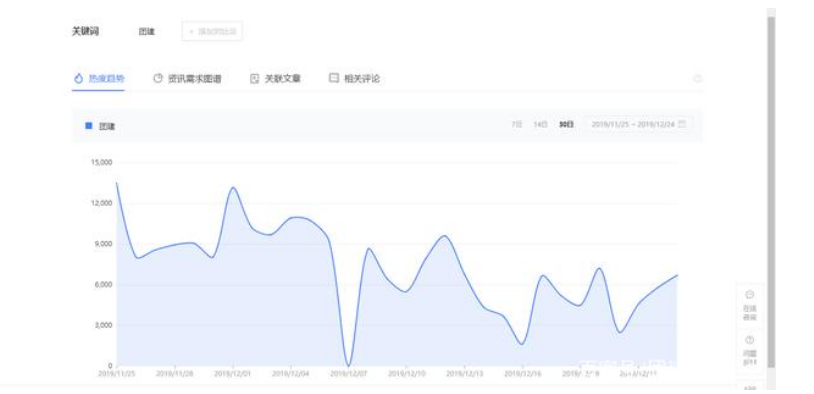Toggle the blue 团建 legend swatch
814x394 pixels.
pos(88,126)
